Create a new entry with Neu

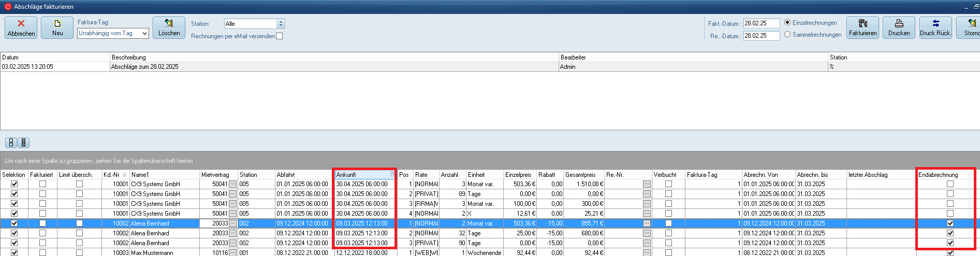[57, 27]
